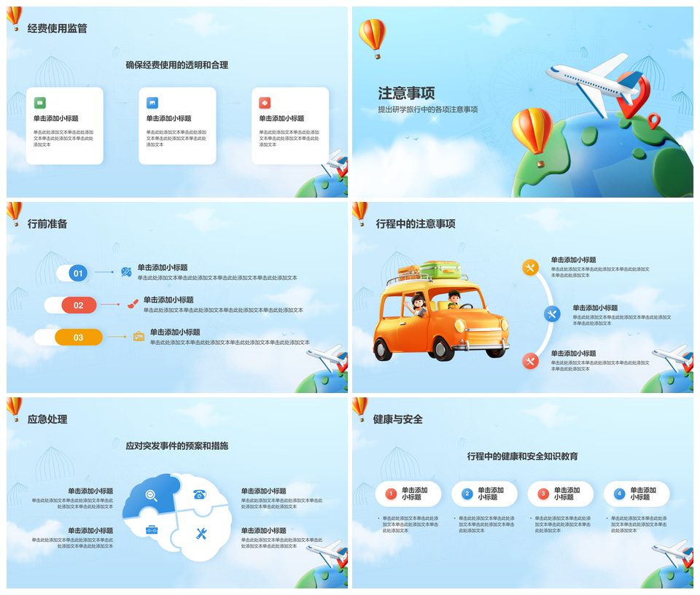Click the red plus icon in third card
The width and height of the screenshot is (700, 595).
click(265, 103)
